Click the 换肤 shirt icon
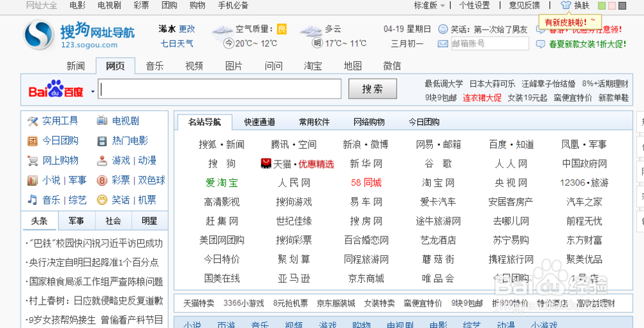The height and width of the screenshot is (328, 644). pos(566,5)
